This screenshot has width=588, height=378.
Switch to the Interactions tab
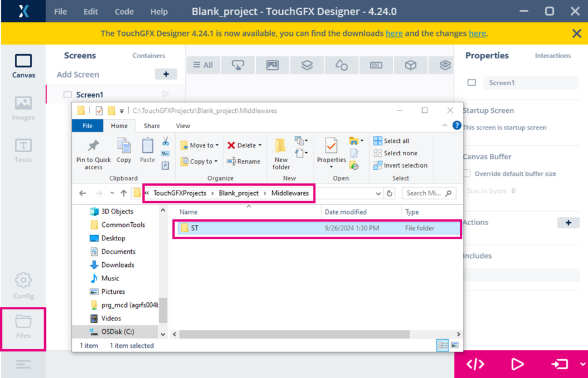[553, 55]
